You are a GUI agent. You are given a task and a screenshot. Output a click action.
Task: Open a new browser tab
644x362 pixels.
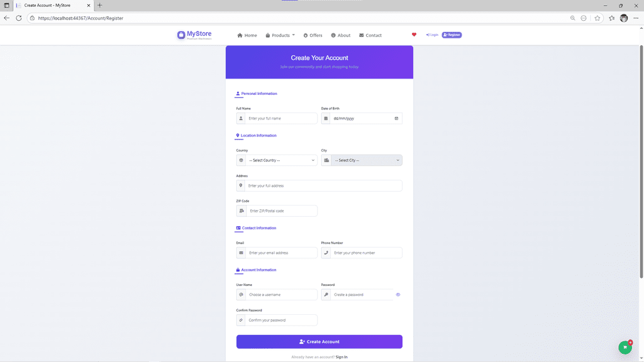(x=100, y=5)
